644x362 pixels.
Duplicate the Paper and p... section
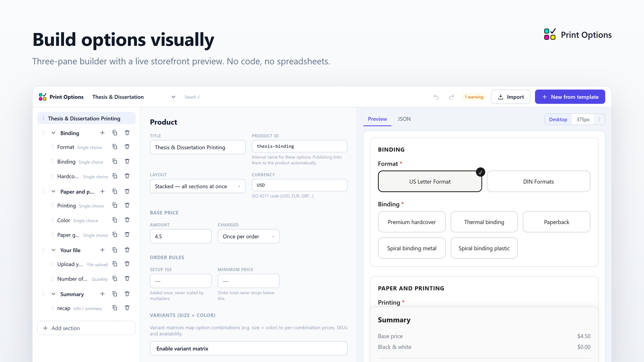point(115,191)
